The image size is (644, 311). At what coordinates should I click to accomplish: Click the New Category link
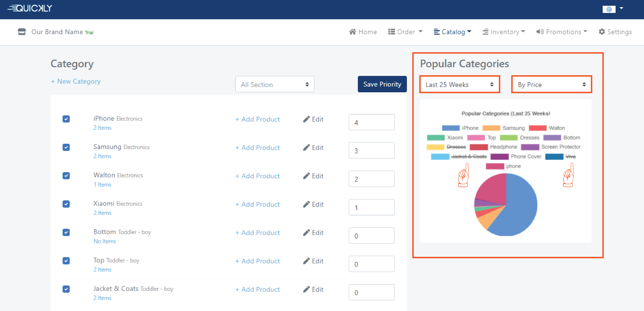[x=76, y=81]
